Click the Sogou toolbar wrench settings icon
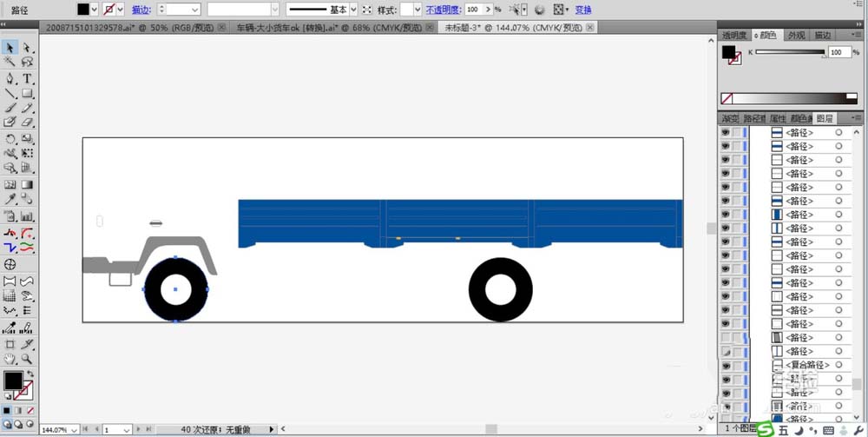The height and width of the screenshot is (437, 868). (x=859, y=430)
